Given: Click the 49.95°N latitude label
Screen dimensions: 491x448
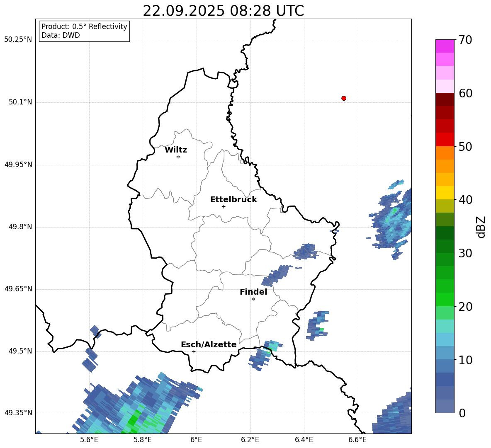Looking at the screenshot, I should (x=18, y=165).
